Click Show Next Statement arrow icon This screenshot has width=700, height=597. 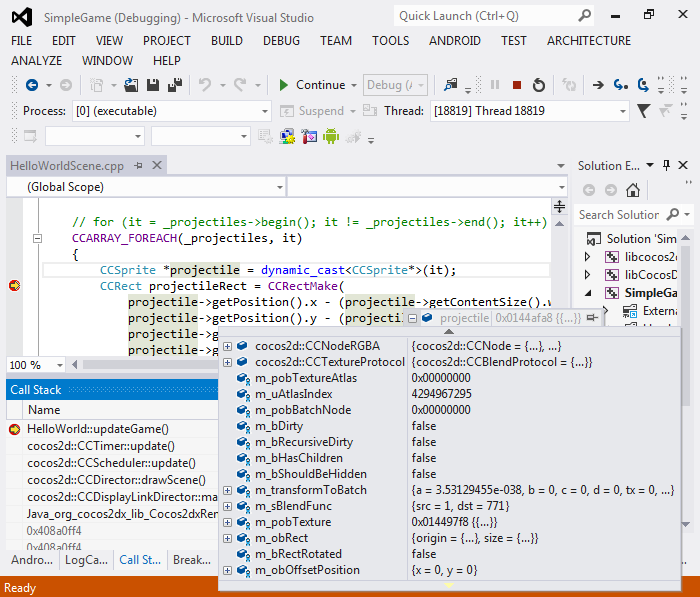pos(598,85)
